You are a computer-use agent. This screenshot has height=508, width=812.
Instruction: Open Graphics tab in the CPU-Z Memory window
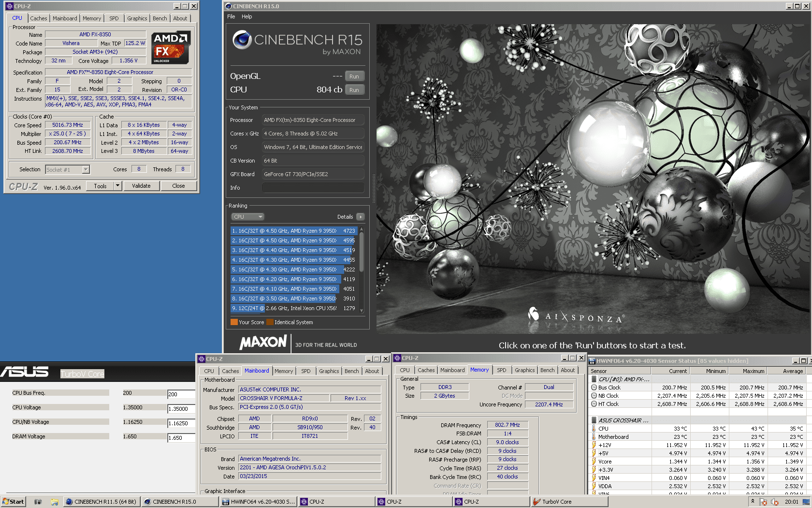[525, 370]
